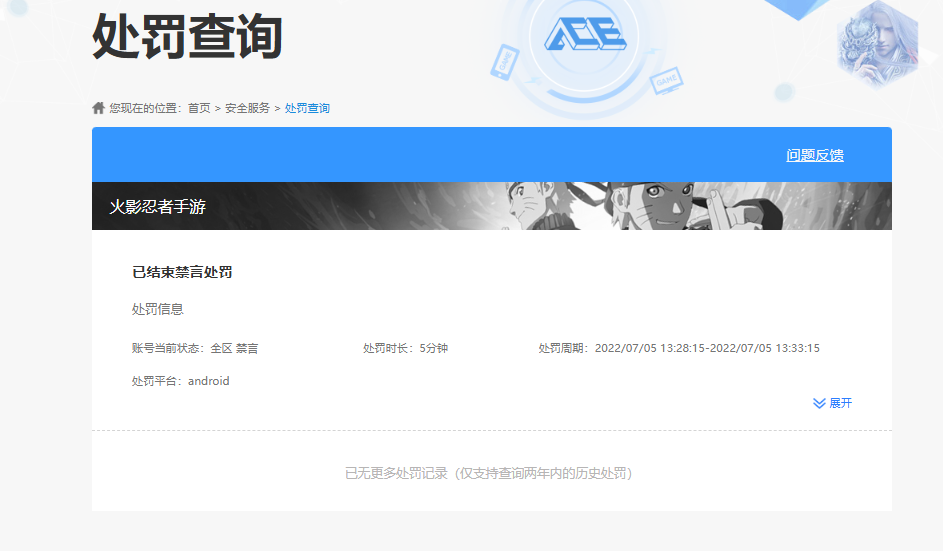The width and height of the screenshot is (943, 553).
Task: Click the small pale blue circle decoration
Action: (784, 92)
